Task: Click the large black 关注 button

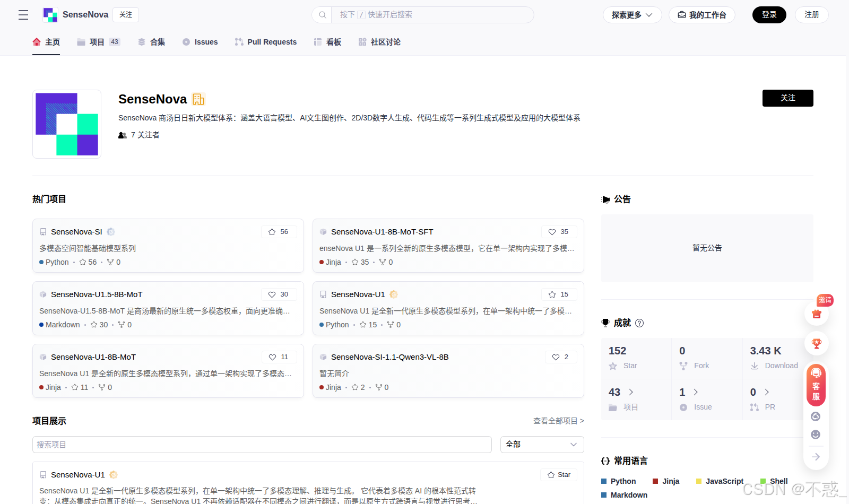Action: [x=787, y=98]
